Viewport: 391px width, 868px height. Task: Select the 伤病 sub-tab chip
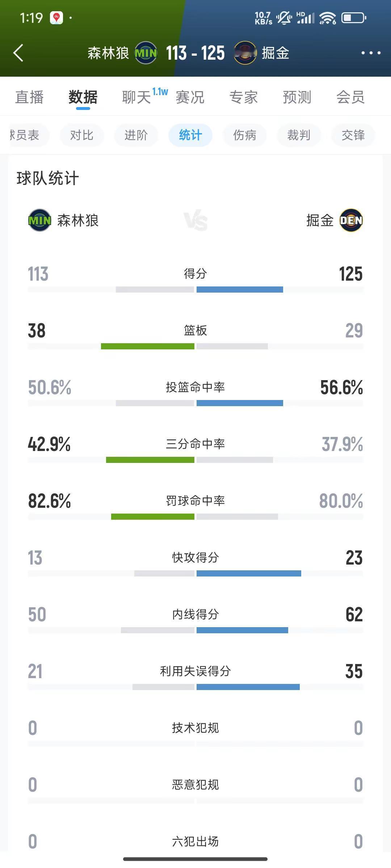tap(245, 135)
